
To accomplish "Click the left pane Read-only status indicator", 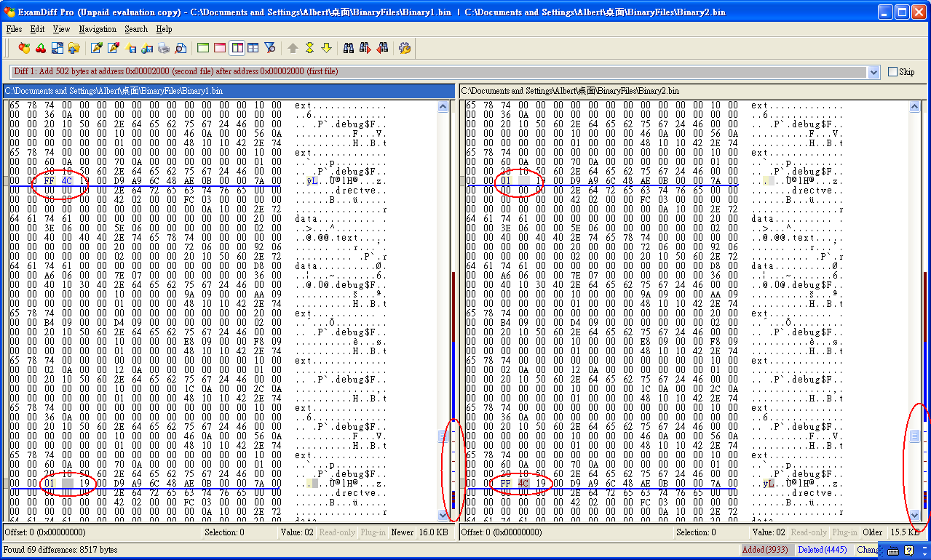I will tap(337, 532).
